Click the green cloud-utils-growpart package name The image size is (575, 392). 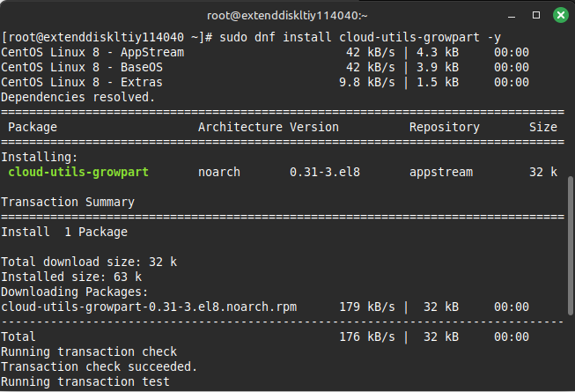78,172
